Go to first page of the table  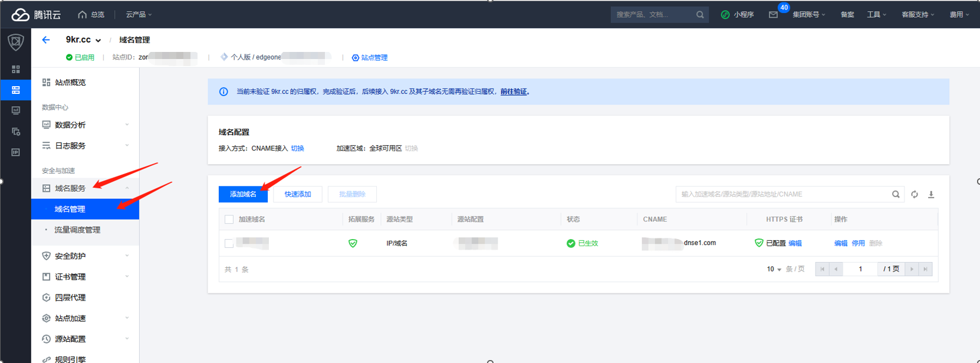[x=822, y=269]
